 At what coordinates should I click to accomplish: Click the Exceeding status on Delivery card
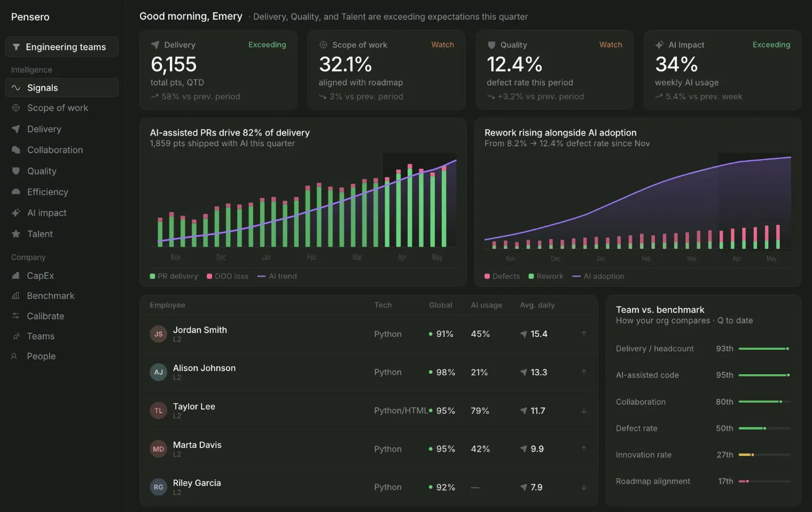(267, 45)
